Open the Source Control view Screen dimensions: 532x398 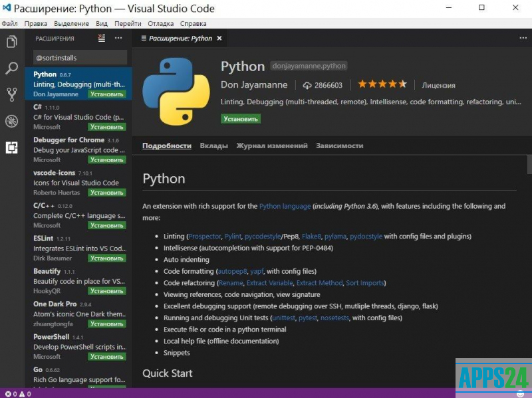pyautogui.click(x=11, y=94)
